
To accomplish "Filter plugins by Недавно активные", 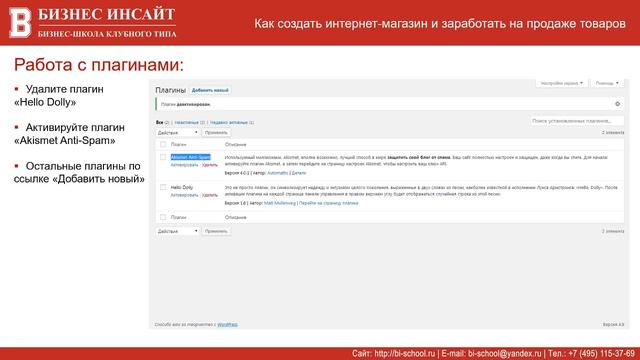I will (x=229, y=122).
